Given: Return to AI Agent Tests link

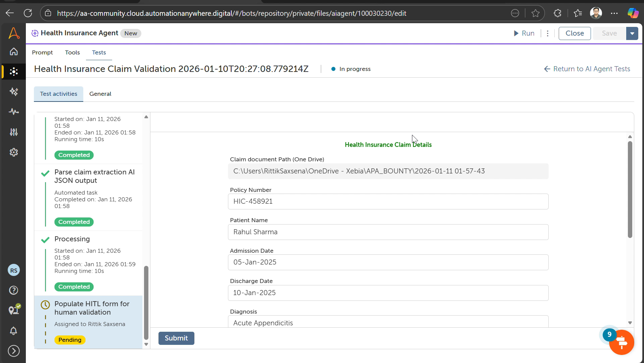Looking at the screenshot, I should coord(587,69).
